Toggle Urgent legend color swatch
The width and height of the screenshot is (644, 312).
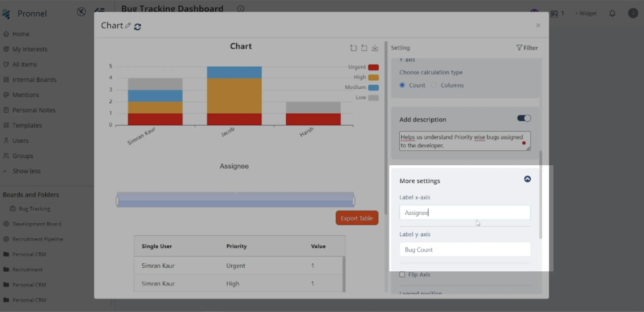373,67
